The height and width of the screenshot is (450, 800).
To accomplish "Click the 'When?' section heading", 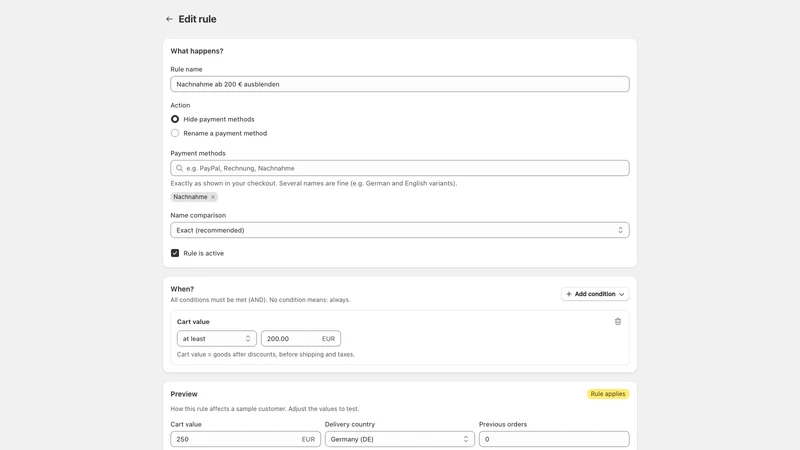I will pyautogui.click(x=182, y=289).
